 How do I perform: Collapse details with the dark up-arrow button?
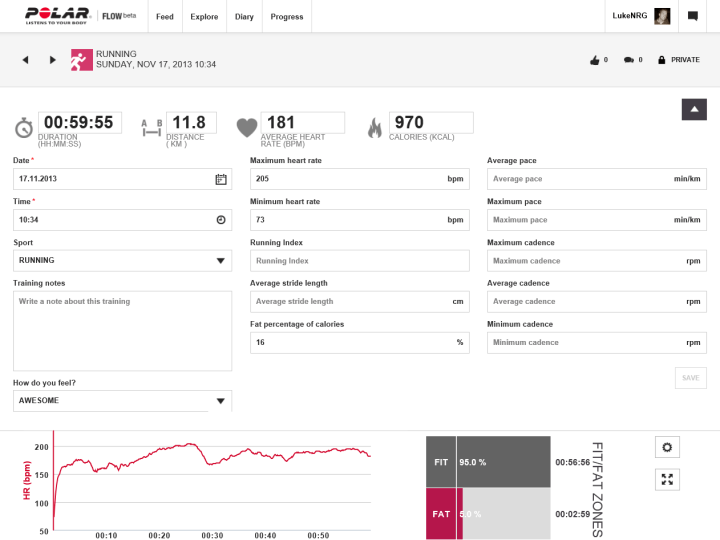[694, 109]
